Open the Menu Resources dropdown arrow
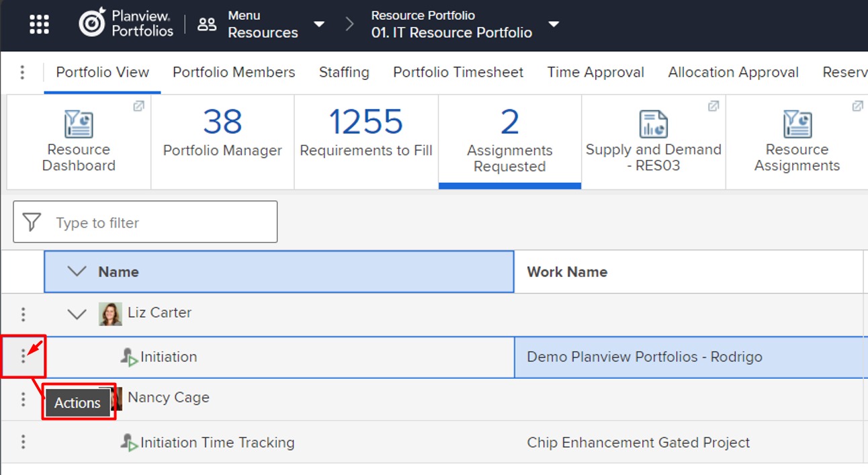This screenshot has height=475, width=868. coord(319,24)
